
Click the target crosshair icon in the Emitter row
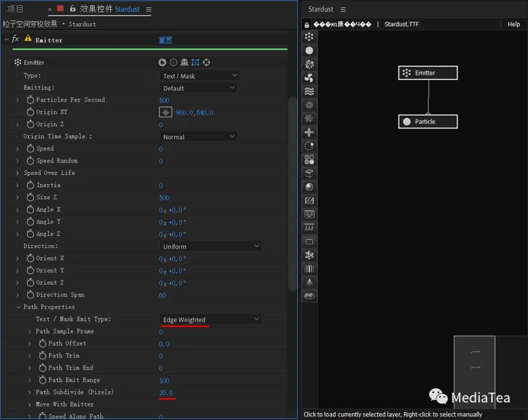click(x=206, y=62)
